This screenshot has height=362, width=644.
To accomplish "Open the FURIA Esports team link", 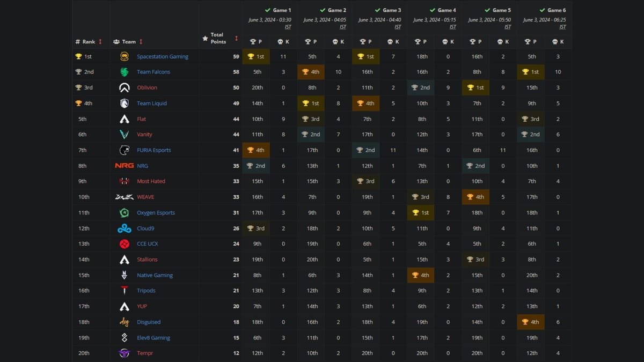I will point(154,150).
